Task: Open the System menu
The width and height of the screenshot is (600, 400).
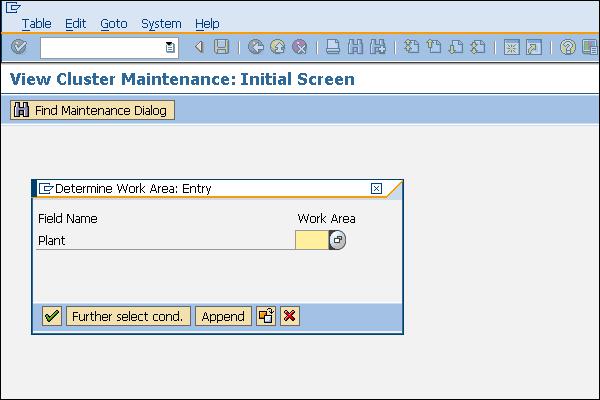Action: [161, 23]
